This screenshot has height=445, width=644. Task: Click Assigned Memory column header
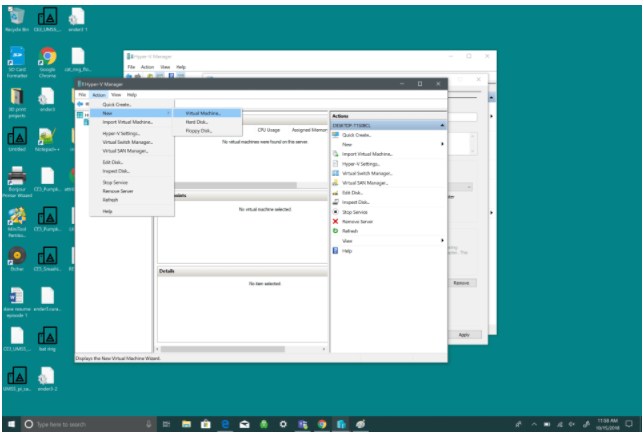pos(309,130)
